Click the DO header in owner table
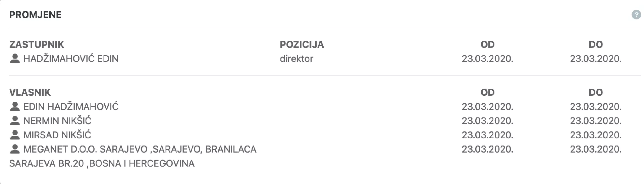Viewport: 644px width, 184px height. click(x=596, y=92)
